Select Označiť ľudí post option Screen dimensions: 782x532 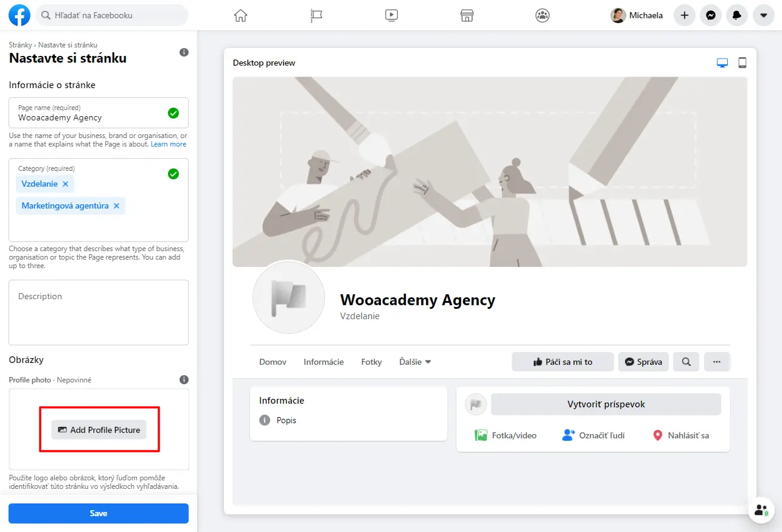click(x=593, y=435)
